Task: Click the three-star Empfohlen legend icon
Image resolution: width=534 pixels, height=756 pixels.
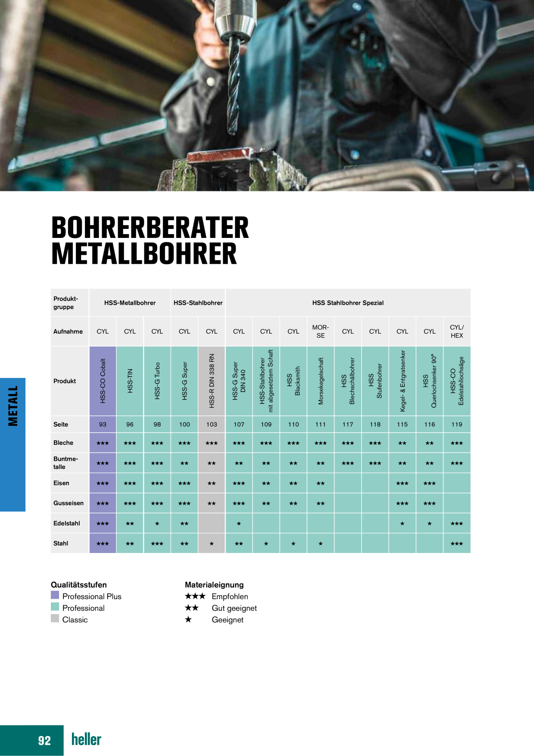Action: pyautogui.click(x=195, y=596)
